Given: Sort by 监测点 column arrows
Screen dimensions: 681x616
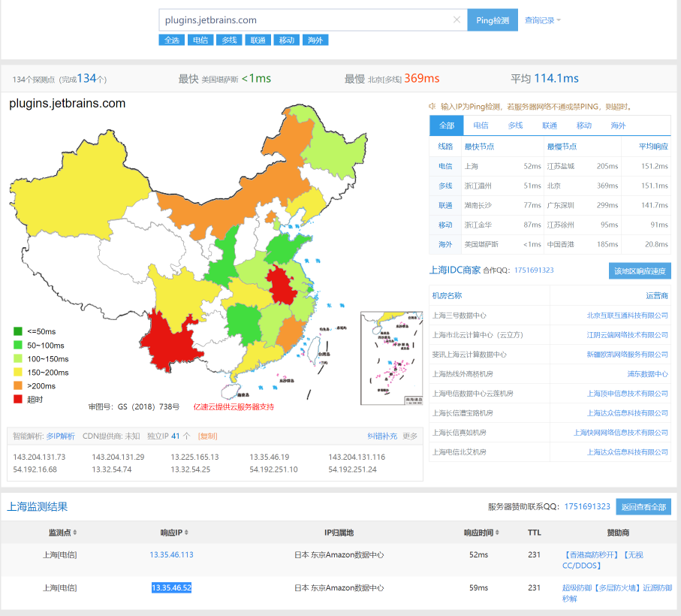Looking at the screenshot, I should point(74,533).
